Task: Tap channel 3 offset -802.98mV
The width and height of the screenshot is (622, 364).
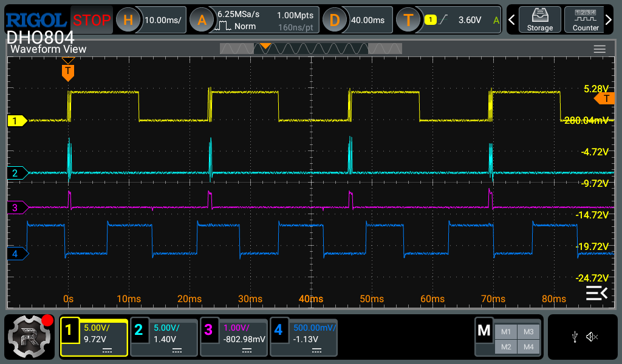Action: [x=244, y=340]
